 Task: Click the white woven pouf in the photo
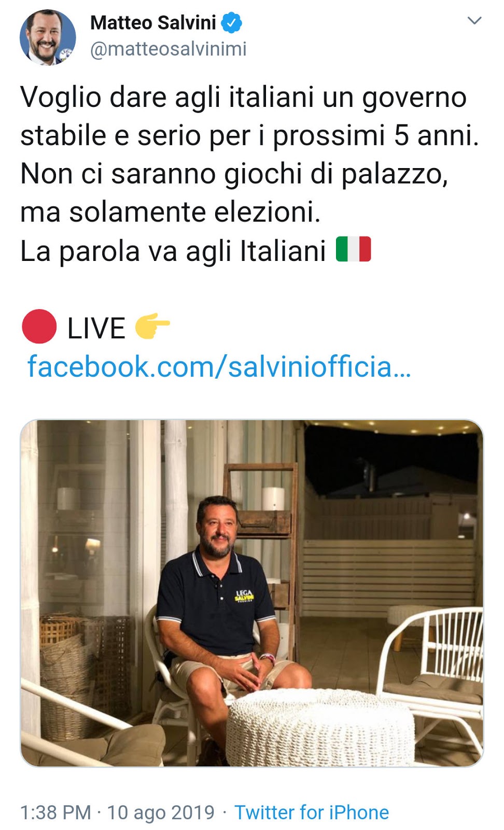point(320,727)
